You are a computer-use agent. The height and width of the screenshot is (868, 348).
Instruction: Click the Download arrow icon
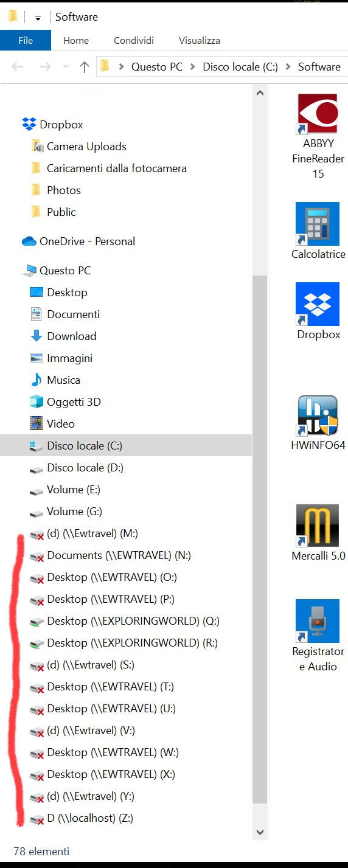37,336
